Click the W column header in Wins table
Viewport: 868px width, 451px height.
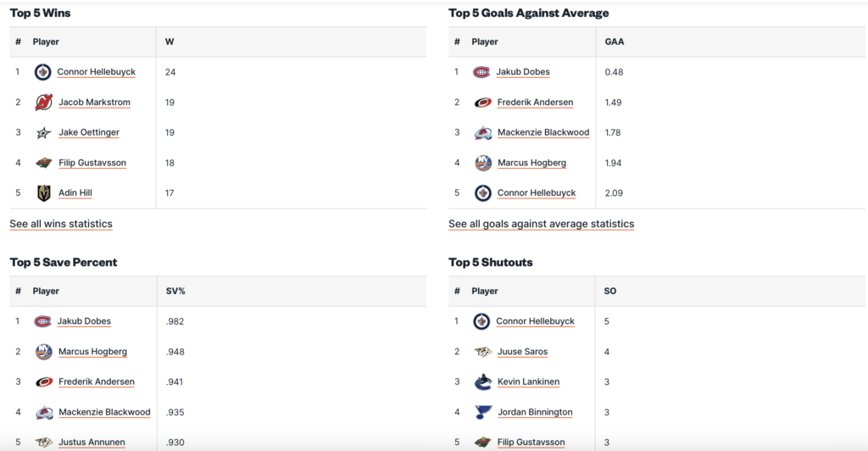tap(170, 42)
